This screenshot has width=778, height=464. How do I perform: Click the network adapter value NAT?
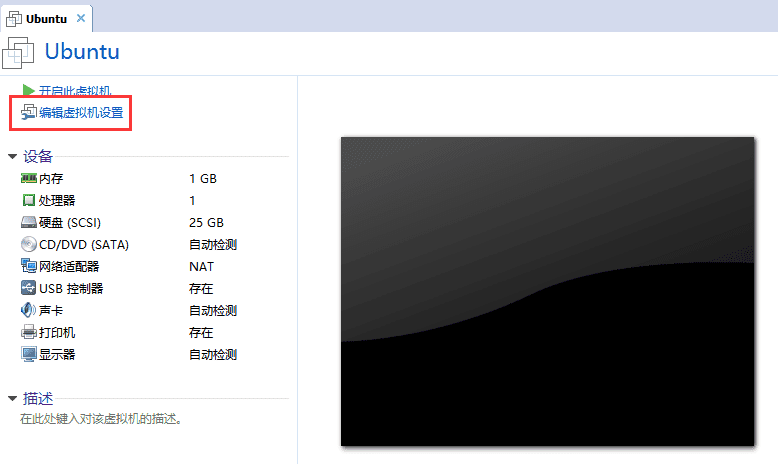201,266
